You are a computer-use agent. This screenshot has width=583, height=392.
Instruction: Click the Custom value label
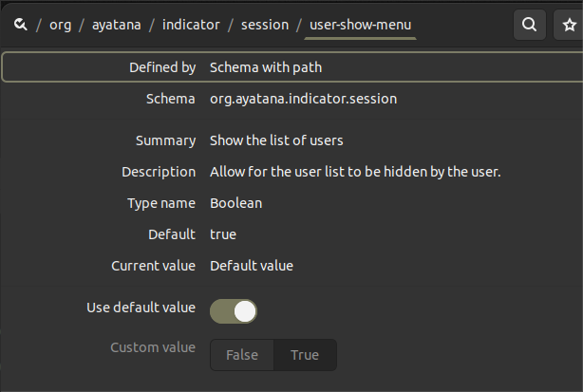coord(153,347)
